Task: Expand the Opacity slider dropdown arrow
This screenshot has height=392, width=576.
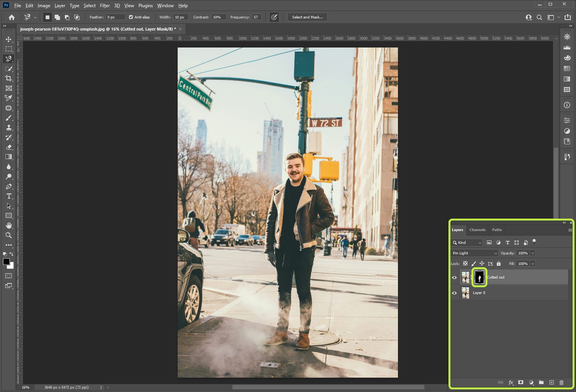Action: pos(533,253)
